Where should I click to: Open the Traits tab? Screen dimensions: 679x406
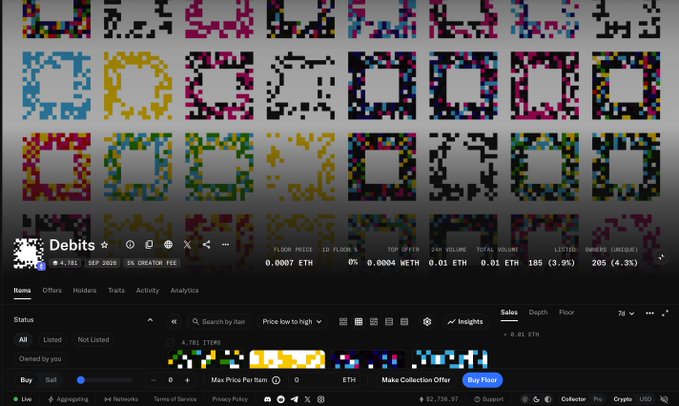click(116, 290)
